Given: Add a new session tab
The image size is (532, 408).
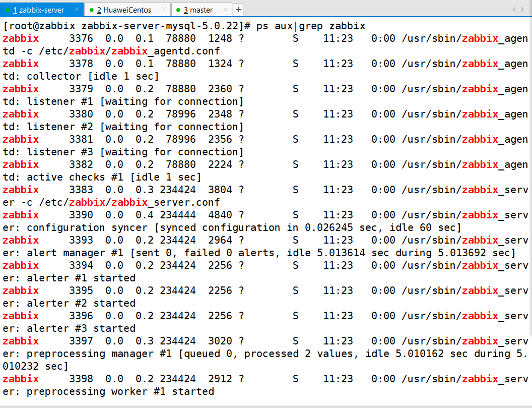Looking at the screenshot, I should tap(238, 10).
